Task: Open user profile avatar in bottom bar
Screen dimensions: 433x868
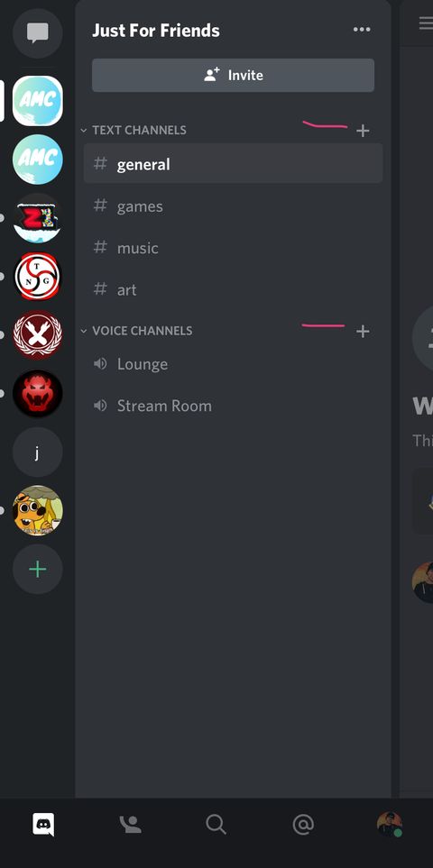Action: (390, 824)
